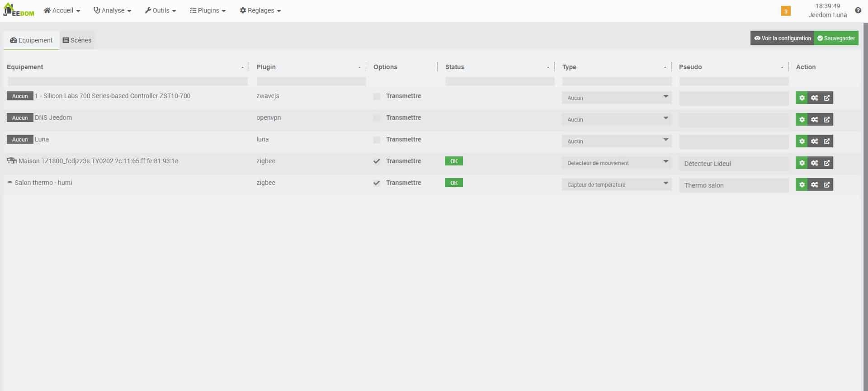Click the Maison object icon before TZ1800

[x=12, y=161]
